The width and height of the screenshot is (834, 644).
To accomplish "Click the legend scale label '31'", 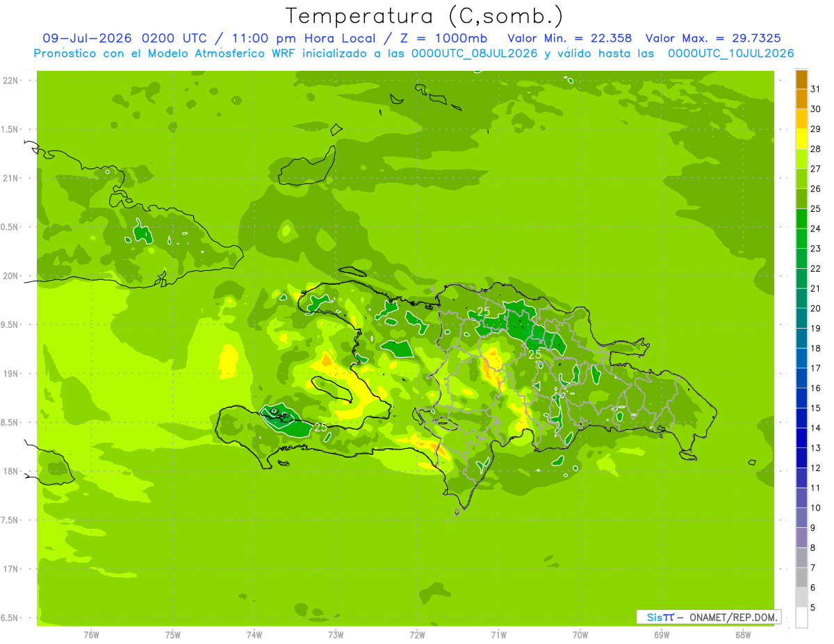I will (x=815, y=88).
